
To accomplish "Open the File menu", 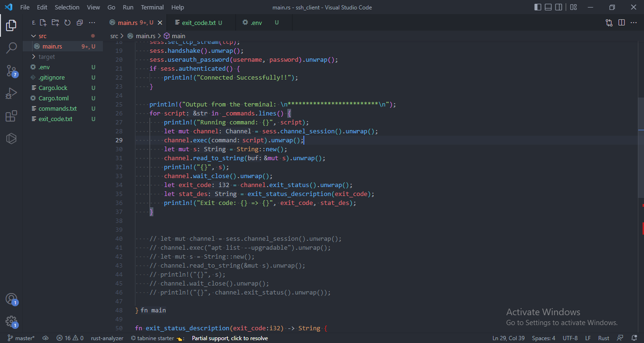I will 25,8.
